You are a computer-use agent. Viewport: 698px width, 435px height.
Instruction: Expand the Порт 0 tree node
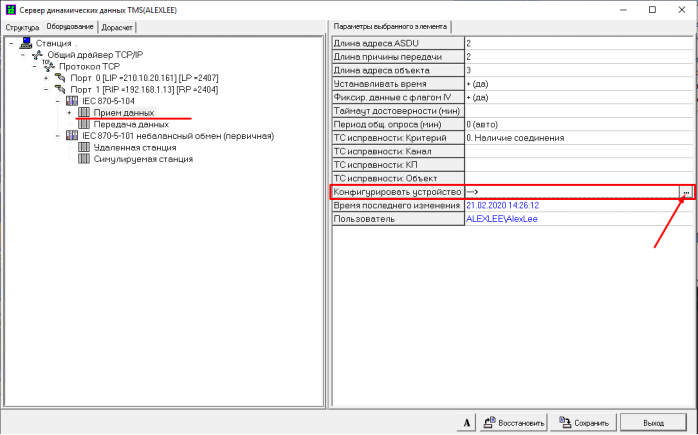[46, 78]
